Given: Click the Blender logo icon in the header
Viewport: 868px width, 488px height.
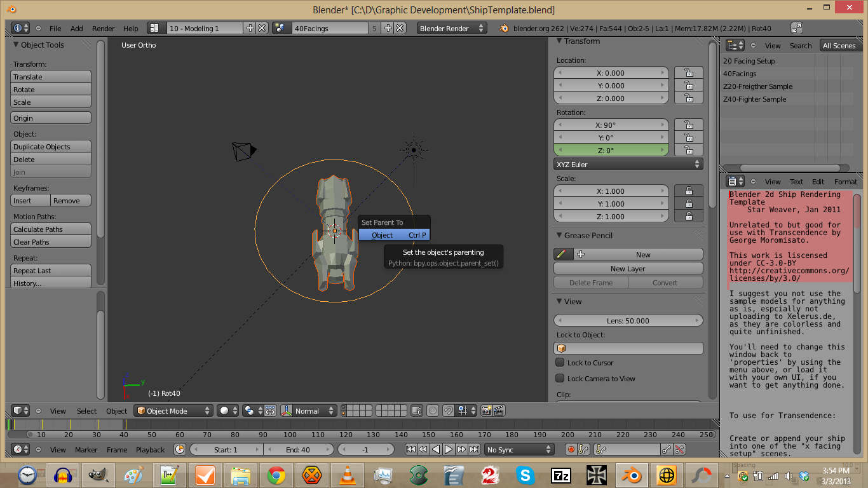Looking at the screenshot, I should 504,28.
